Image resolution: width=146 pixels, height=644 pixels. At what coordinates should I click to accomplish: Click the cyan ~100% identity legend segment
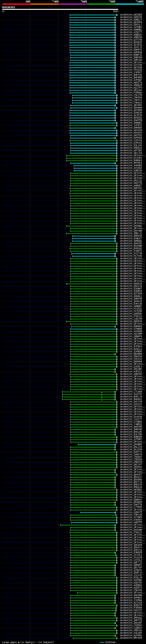click(x=130, y=4)
